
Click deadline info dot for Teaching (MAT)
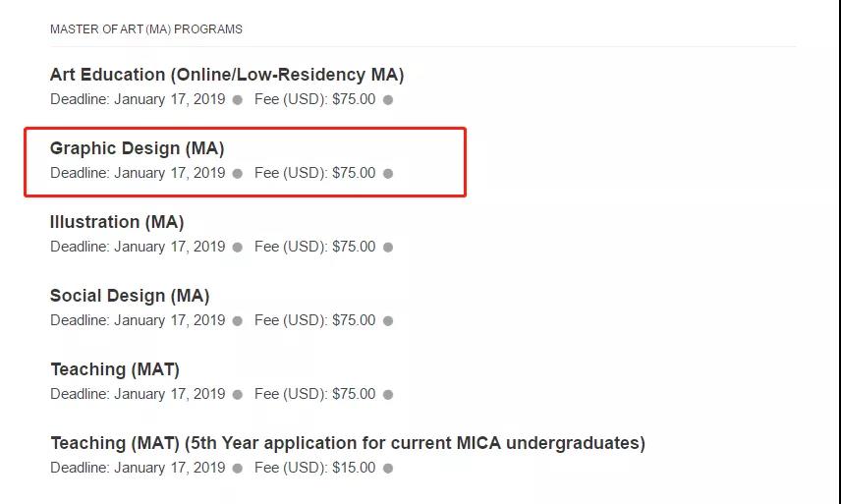point(238,395)
